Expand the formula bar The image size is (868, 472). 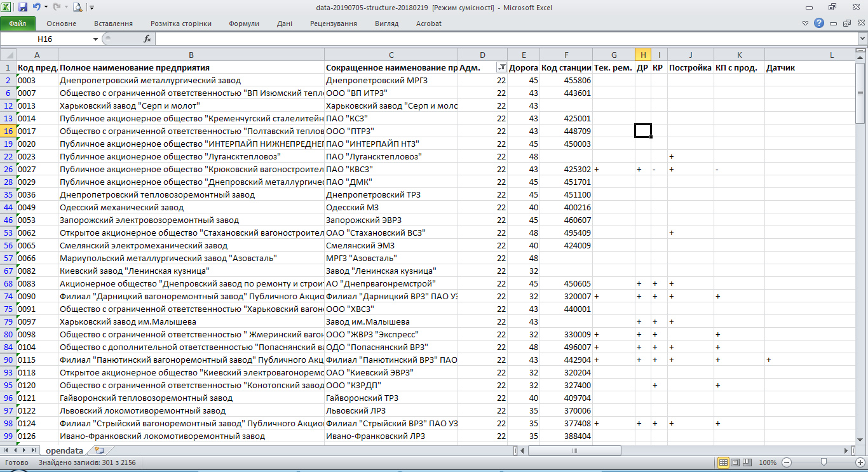861,39
